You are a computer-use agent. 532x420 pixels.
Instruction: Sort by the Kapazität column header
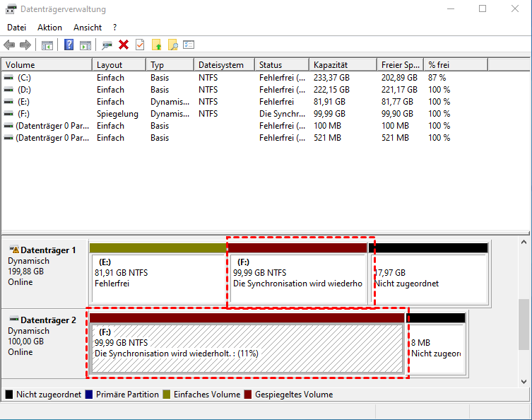click(343, 65)
